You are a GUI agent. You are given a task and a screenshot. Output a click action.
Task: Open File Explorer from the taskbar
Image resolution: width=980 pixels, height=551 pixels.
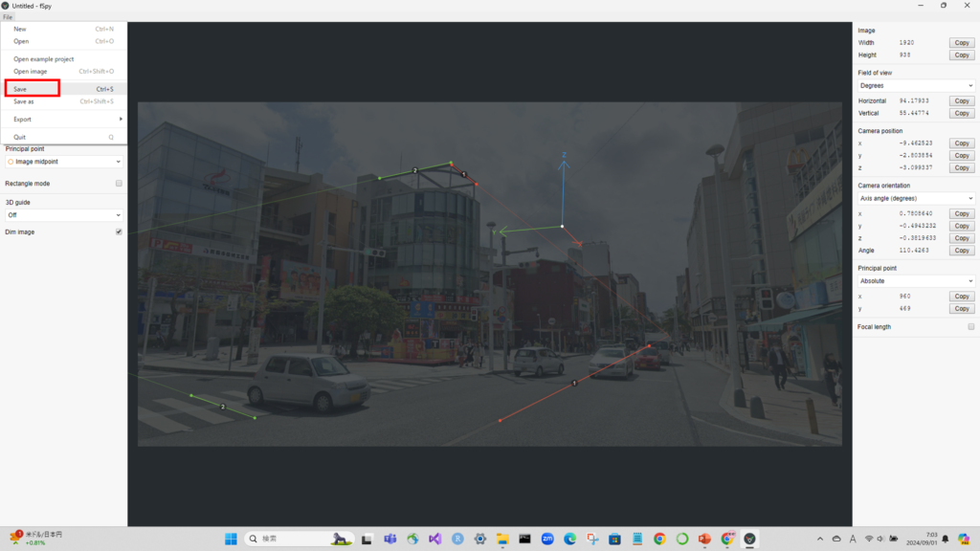coord(502,539)
